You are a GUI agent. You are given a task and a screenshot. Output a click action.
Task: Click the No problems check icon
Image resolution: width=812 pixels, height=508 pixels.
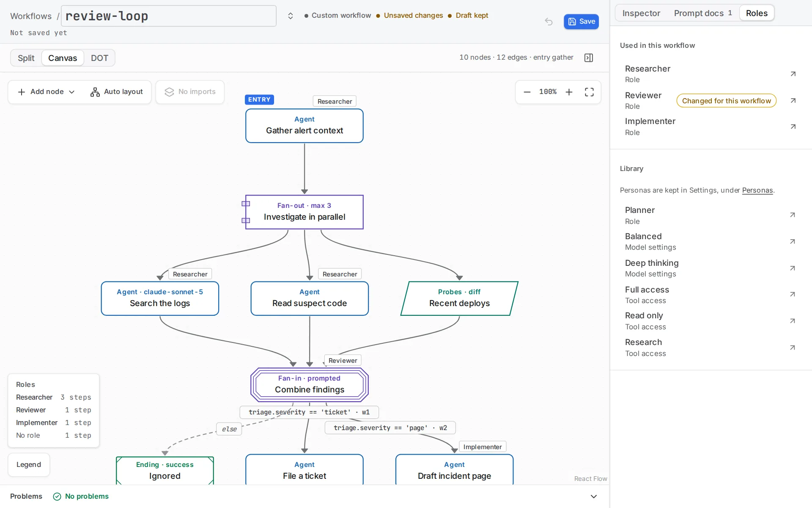(57, 497)
